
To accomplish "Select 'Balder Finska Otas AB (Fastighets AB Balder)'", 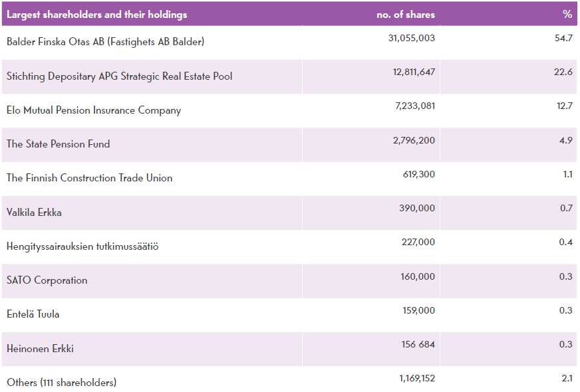I will click(105, 42).
